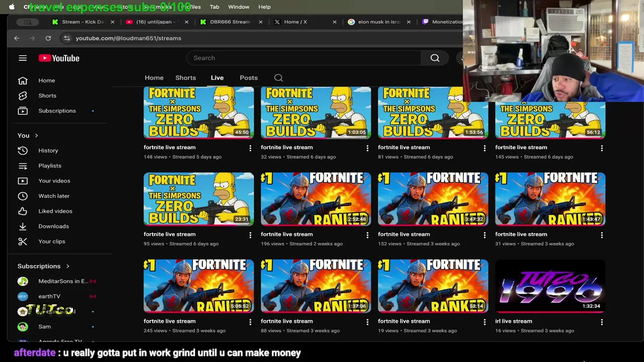Click the search magnifier button
The width and height of the screenshot is (644, 362).
point(435,58)
